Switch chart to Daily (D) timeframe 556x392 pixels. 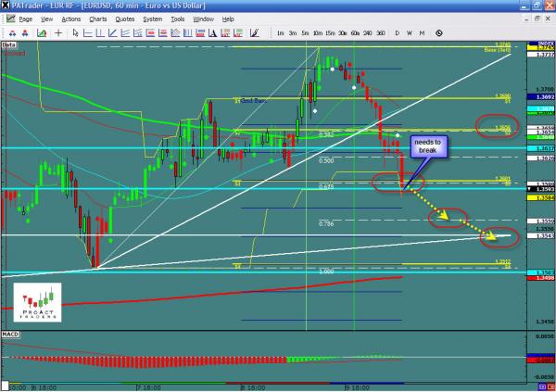(397, 33)
